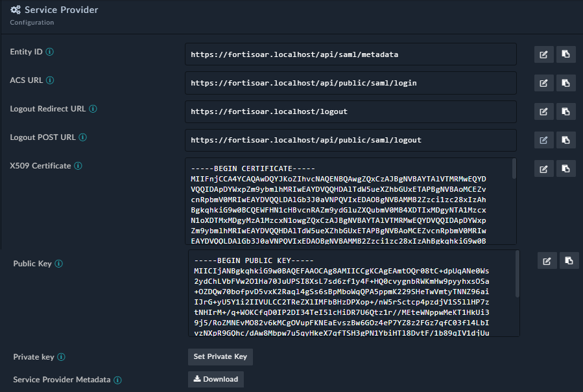
Task: Copy the ACS URL value
Action: 566,83
